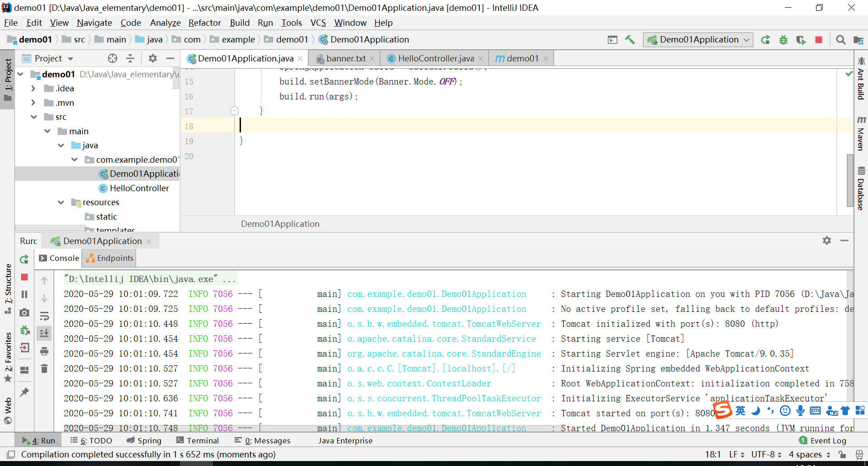868x466 pixels.
Task: Open Event Log
Action: pos(823,440)
